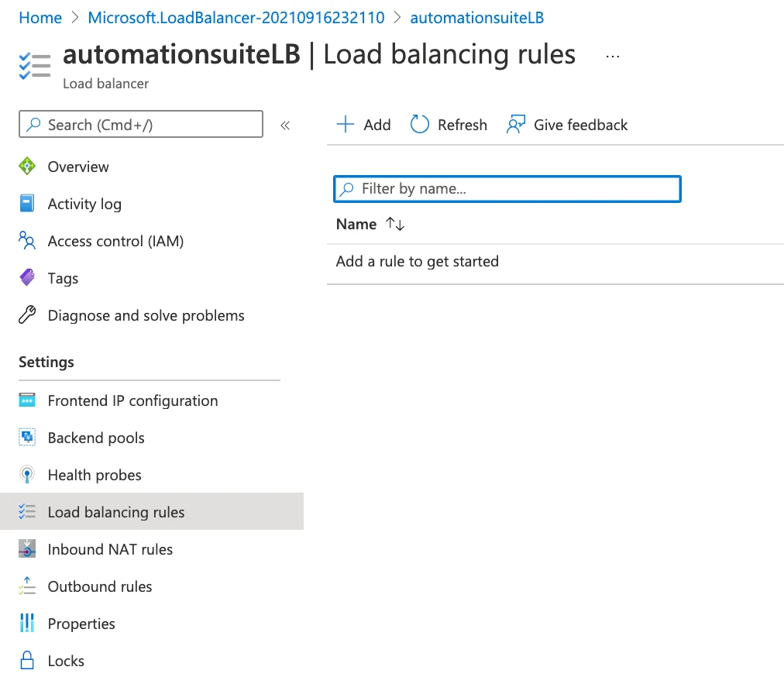Click the Backend pools icon
Screen dimensions: 784x677
pos(27,438)
